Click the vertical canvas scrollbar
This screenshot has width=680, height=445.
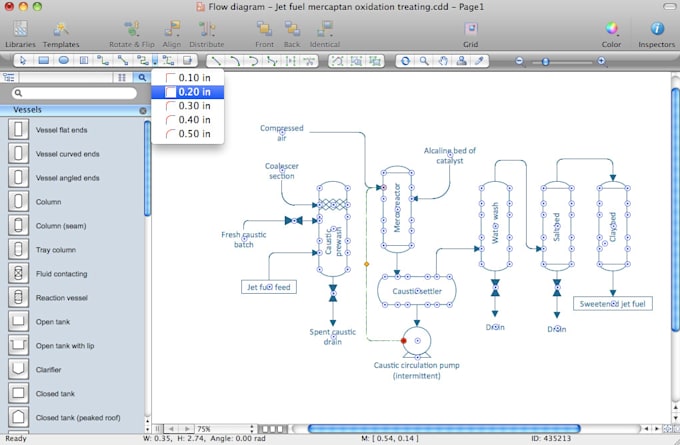tap(675, 210)
